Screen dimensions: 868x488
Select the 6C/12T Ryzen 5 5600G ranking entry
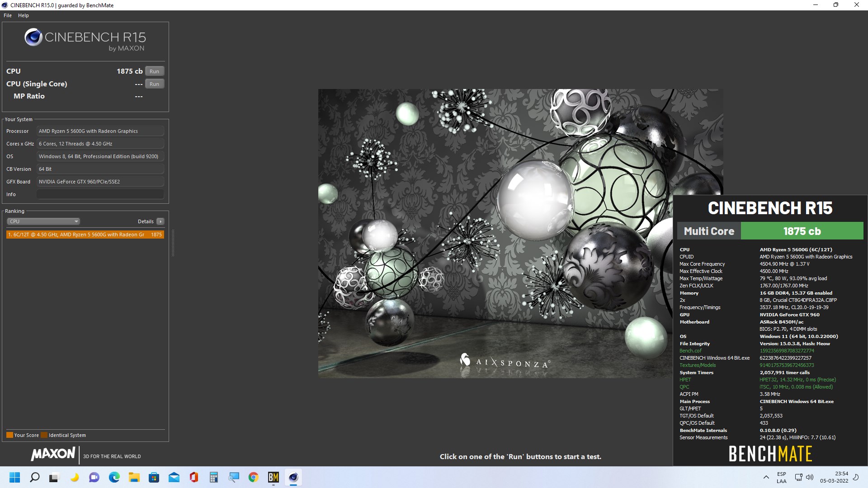[85, 235]
